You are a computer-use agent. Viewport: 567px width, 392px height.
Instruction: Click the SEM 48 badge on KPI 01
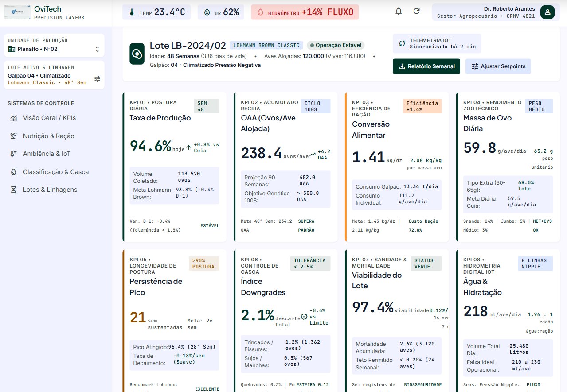[207, 106]
